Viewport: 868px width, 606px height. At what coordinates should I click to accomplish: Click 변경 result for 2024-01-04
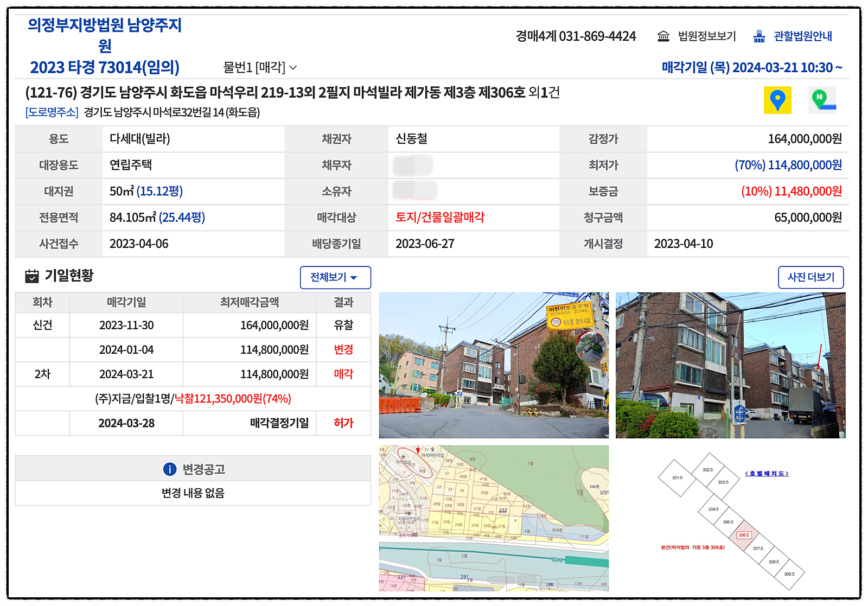(x=343, y=349)
